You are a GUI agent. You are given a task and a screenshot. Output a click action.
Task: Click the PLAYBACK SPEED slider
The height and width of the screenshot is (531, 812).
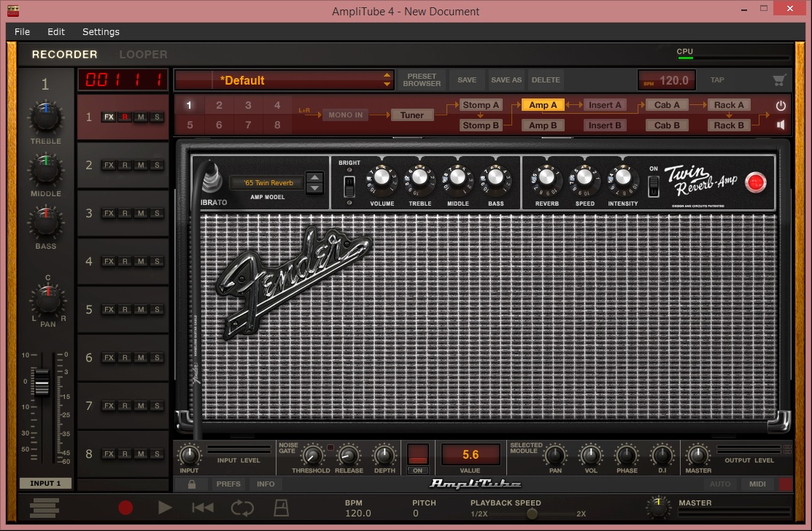coord(532,514)
